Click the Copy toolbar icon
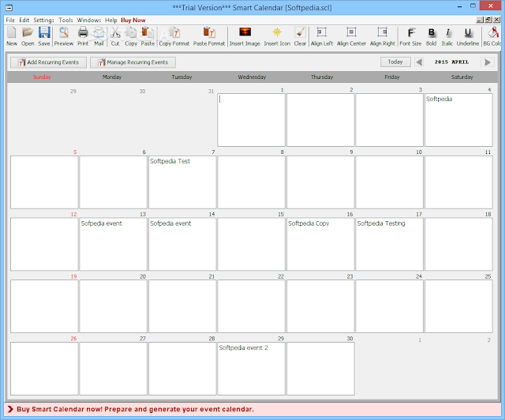This screenshot has width=505, height=420. click(131, 36)
